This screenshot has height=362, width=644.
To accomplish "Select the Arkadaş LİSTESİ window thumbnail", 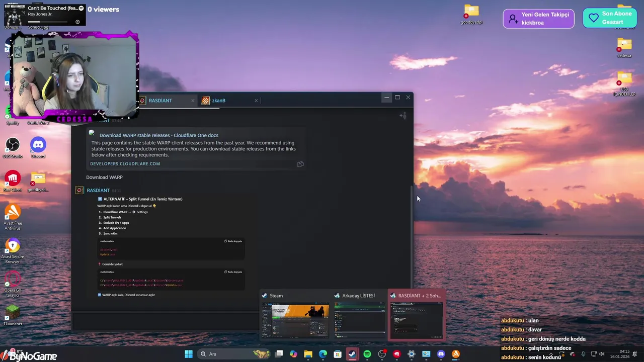I will [x=359, y=315].
